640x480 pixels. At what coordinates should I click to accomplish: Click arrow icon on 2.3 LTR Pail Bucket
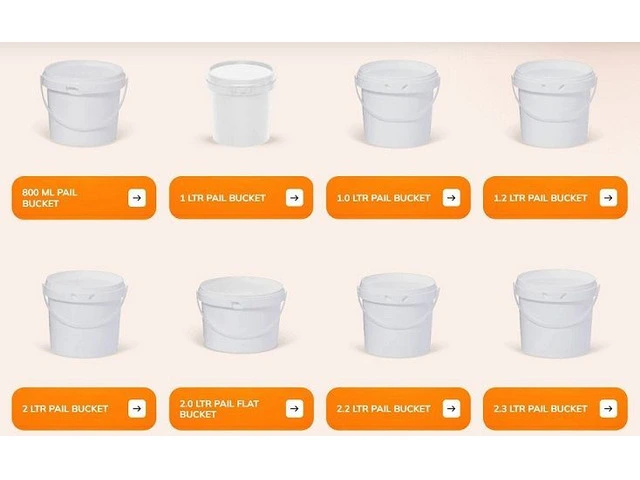pos(608,409)
